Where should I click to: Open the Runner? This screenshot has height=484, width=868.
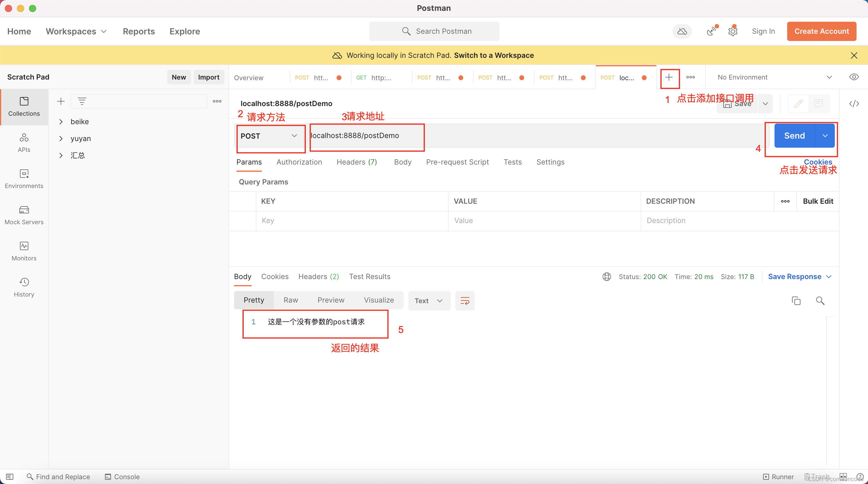coord(778,476)
